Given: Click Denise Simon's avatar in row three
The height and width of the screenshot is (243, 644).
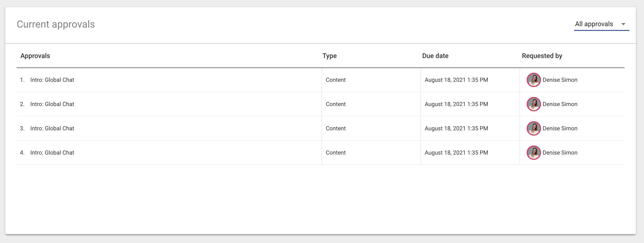Looking at the screenshot, I should (x=534, y=128).
